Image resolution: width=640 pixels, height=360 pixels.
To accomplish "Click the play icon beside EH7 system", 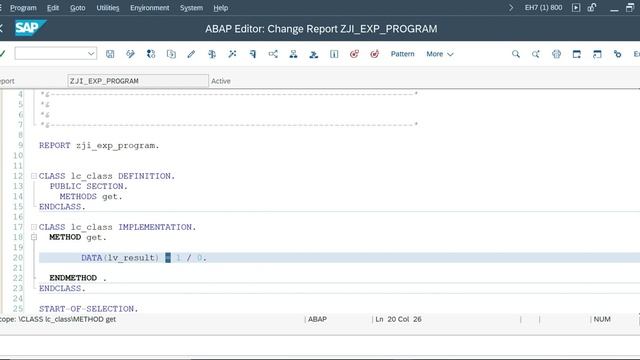I will coord(576,8).
